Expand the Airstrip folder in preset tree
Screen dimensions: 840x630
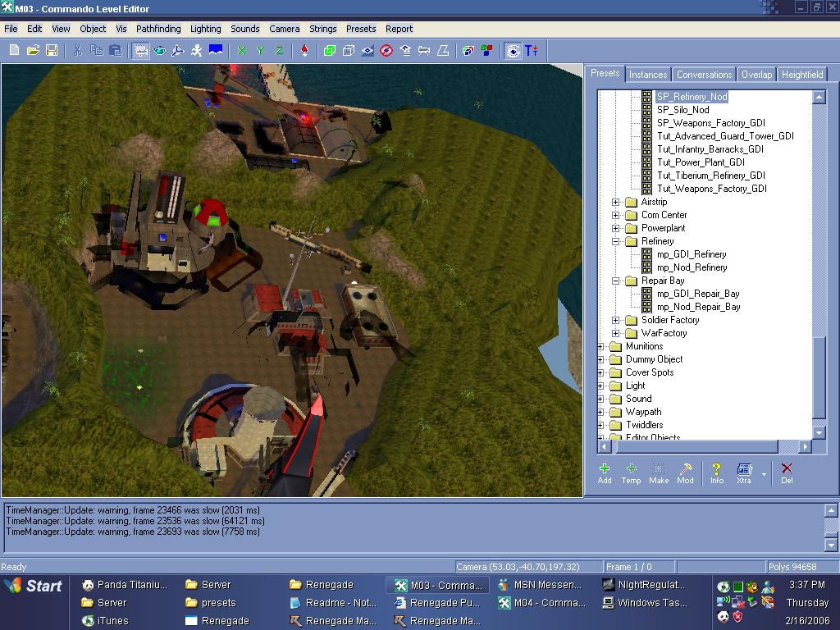(616, 202)
